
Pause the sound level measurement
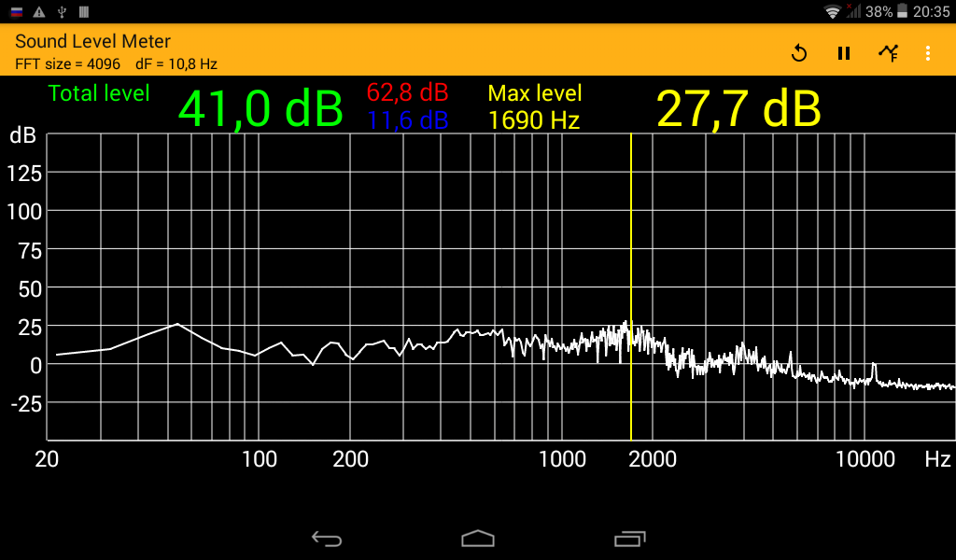click(844, 53)
